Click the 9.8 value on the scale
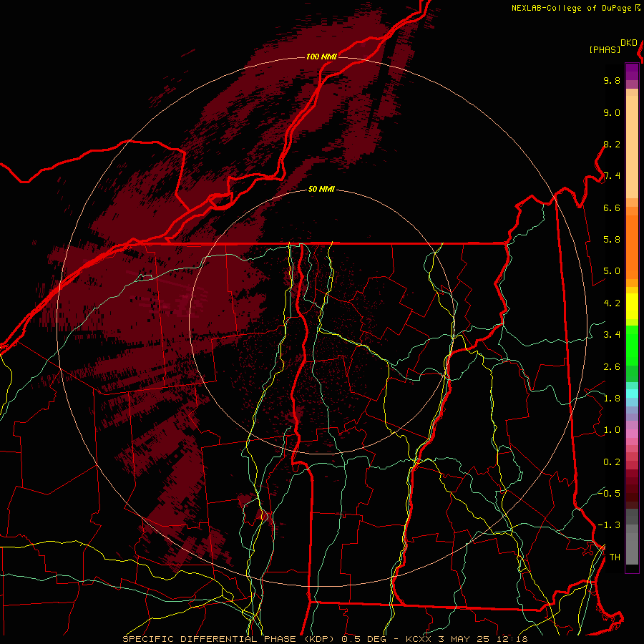The width and height of the screenshot is (644, 644). pyautogui.click(x=612, y=81)
